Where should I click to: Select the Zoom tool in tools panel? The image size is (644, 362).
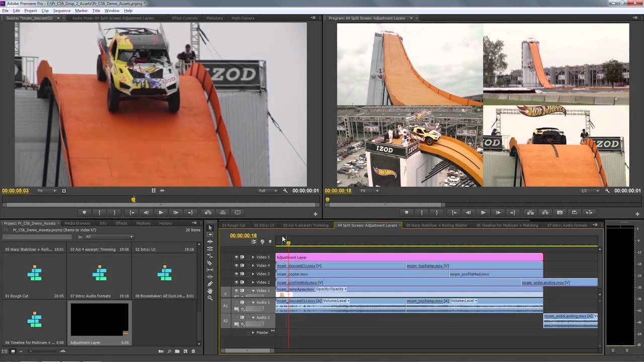(x=210, y=298)
